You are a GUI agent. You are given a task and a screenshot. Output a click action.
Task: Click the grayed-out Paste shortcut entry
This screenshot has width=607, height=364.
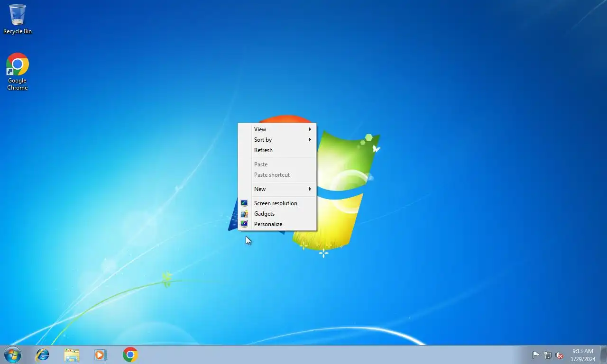(277, 174)
